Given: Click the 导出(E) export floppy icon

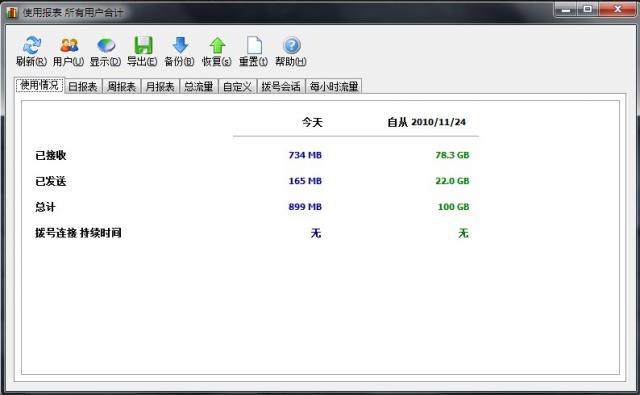Looking at the screenshot, I should tap(143, 45).
